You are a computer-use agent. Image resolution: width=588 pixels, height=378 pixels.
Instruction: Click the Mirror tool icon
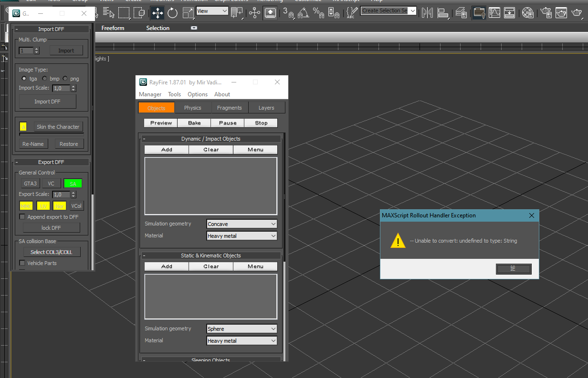(x=427, y=13)
